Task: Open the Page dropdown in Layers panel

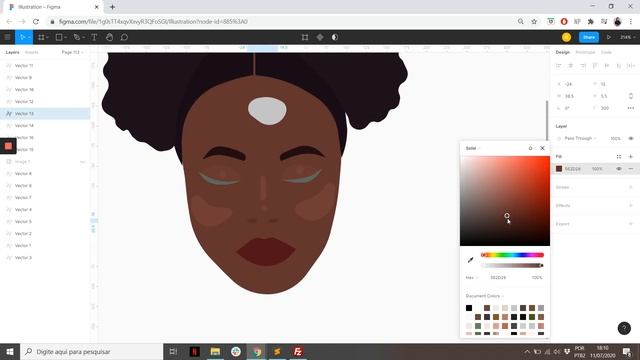Action: click(x=72, y=52)
